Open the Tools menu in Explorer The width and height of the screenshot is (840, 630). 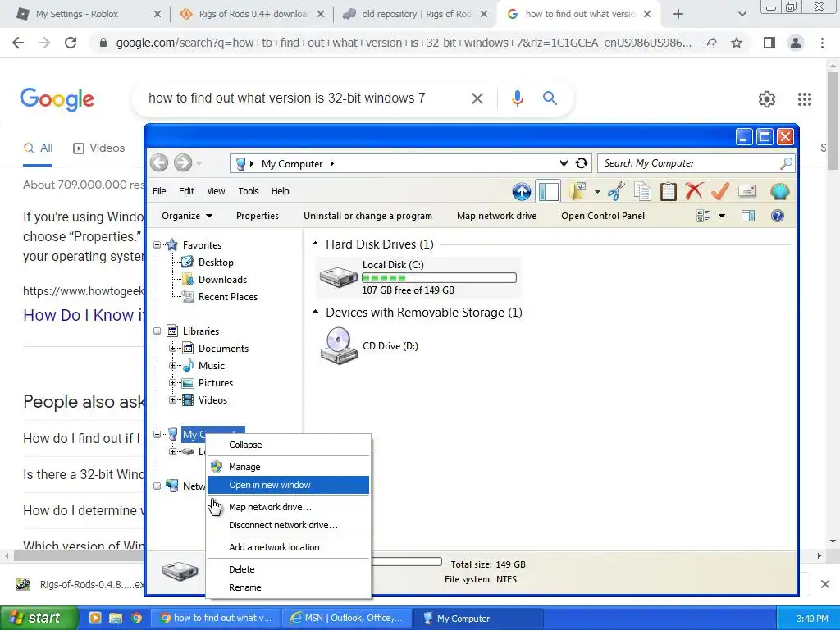click(249, 191)
